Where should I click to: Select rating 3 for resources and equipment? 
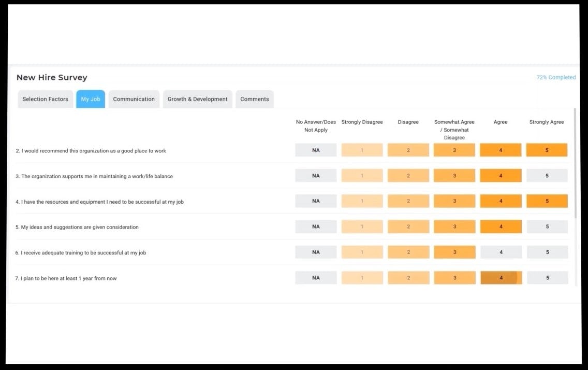coord(454,201)
